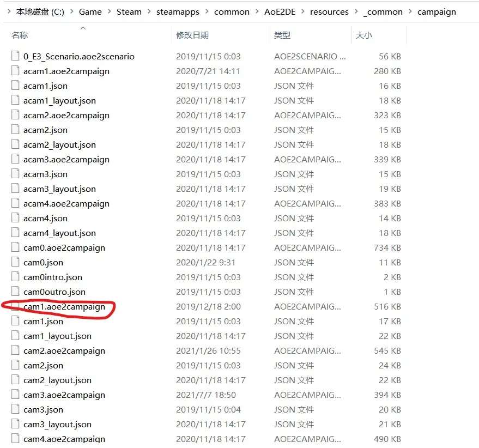The image size is (479, 448).
Task: Select the date 2020/1/22 9:31
Action: tap(205, 263)
